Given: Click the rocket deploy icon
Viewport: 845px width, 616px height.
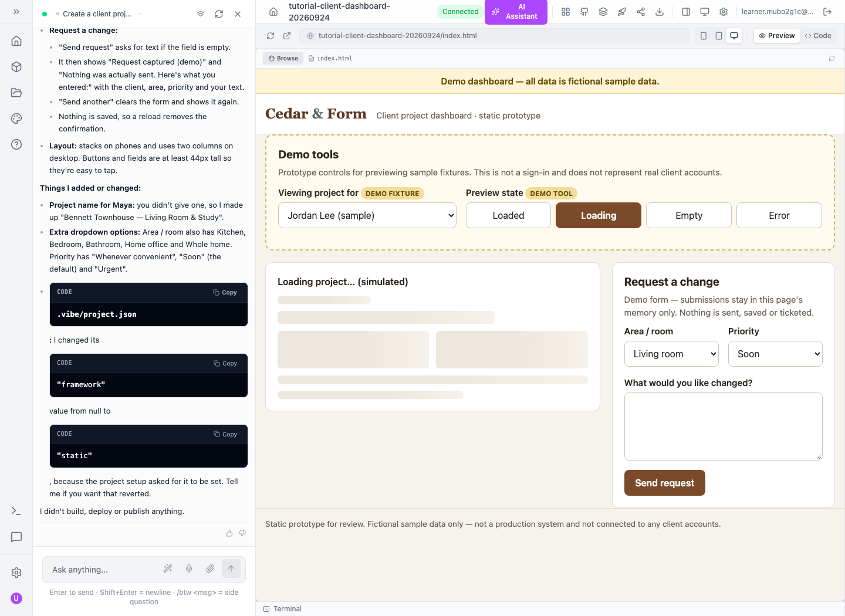Looking at the screenshot, I should point(622,12).
